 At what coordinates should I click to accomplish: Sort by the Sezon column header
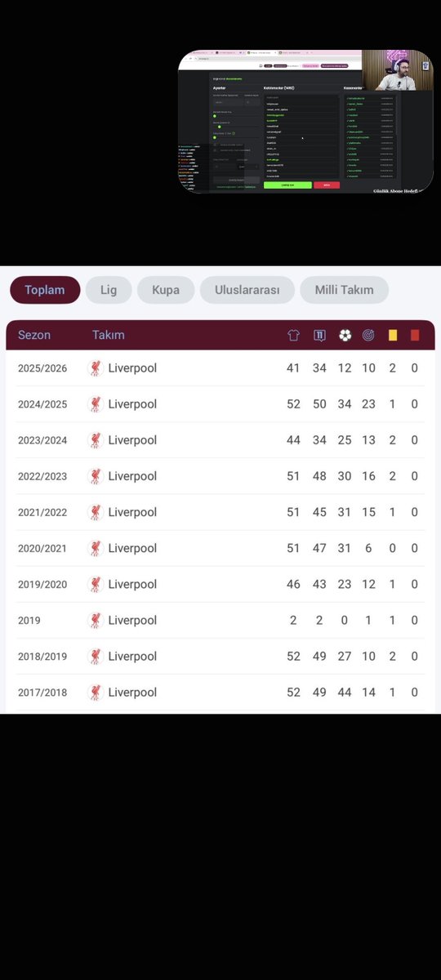(x=34, y=335)
